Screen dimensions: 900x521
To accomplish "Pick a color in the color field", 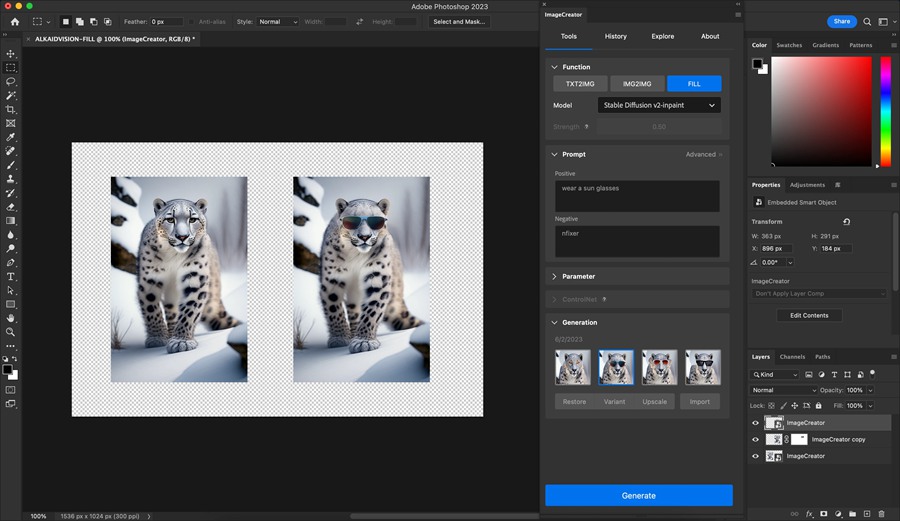I will [x=821, y=111].
